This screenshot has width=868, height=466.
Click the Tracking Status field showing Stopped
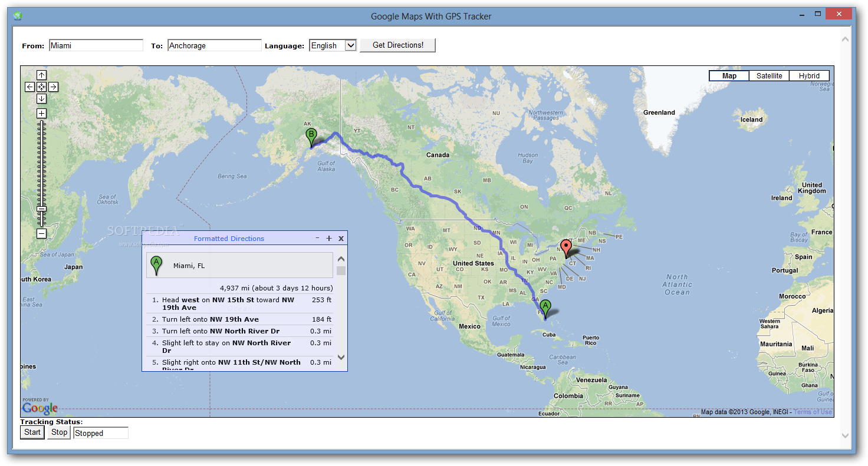pos(101,433)
